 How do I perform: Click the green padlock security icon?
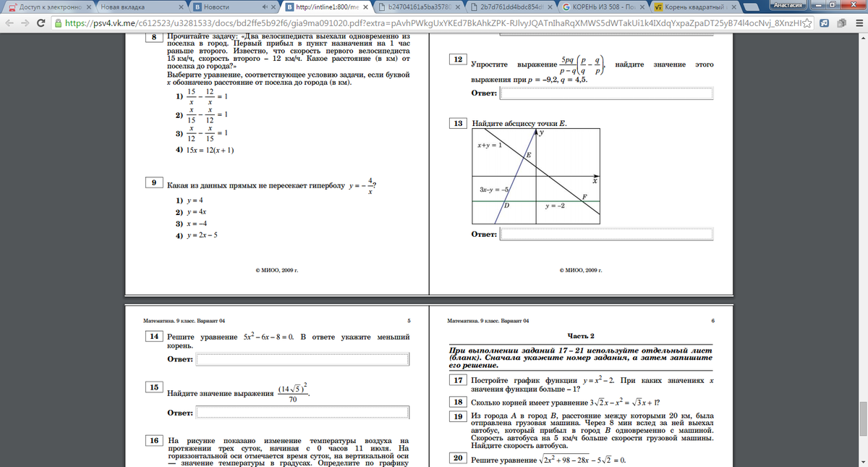coord(59,22)
